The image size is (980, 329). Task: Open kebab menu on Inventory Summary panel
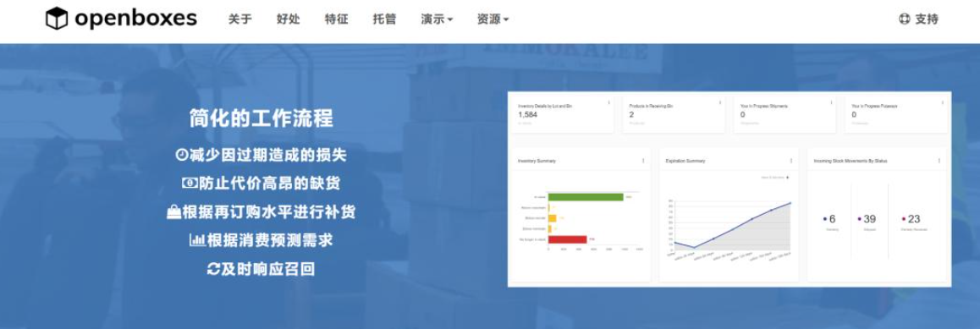tap(643, 161)
